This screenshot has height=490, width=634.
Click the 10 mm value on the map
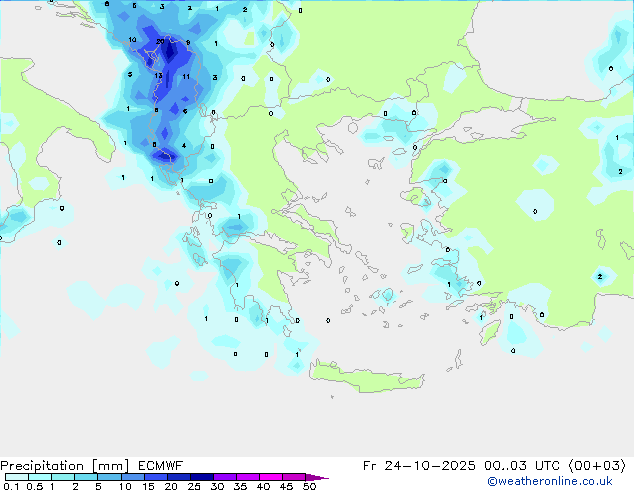pos(132,40)
